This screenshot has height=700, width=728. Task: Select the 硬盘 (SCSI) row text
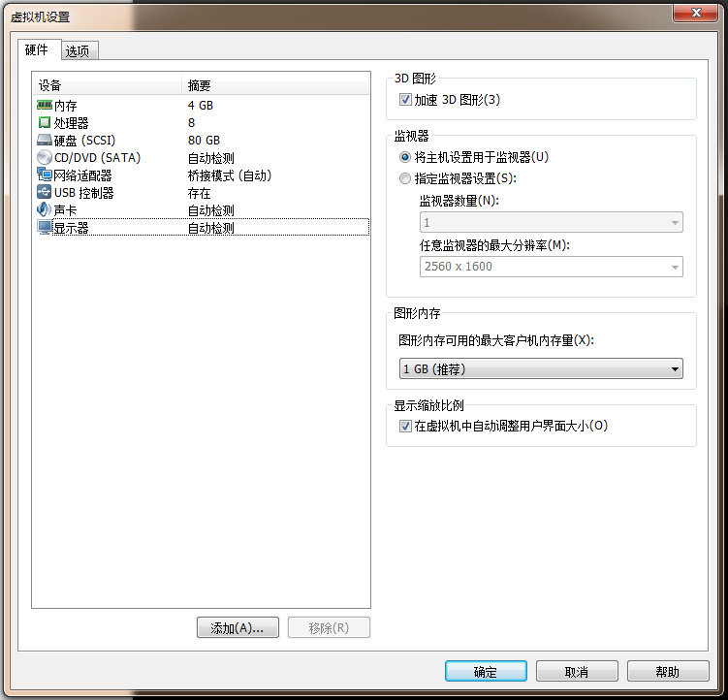pyautogui.click(x=84, y=141)
